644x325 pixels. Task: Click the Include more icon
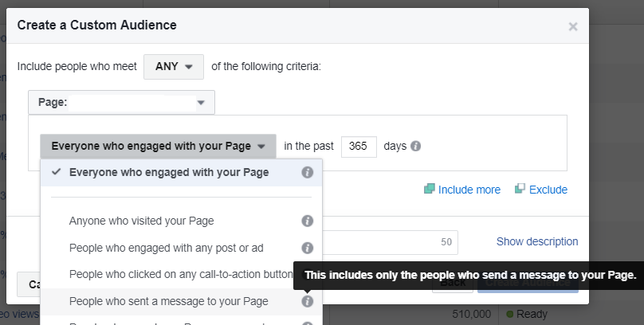pos(430,190)
